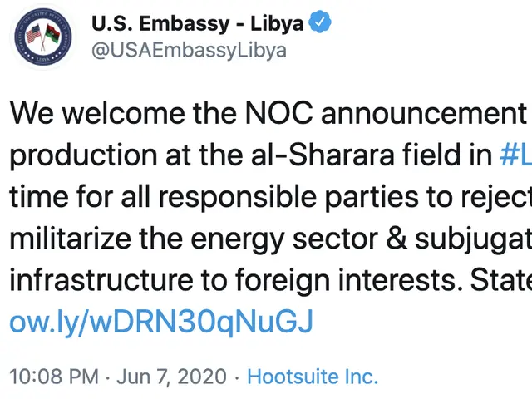Image resolution: width=532 pixels, height=399 pixels.
Task: Click the Jun 7, 2020 date
Action: [x=172, y=377]
